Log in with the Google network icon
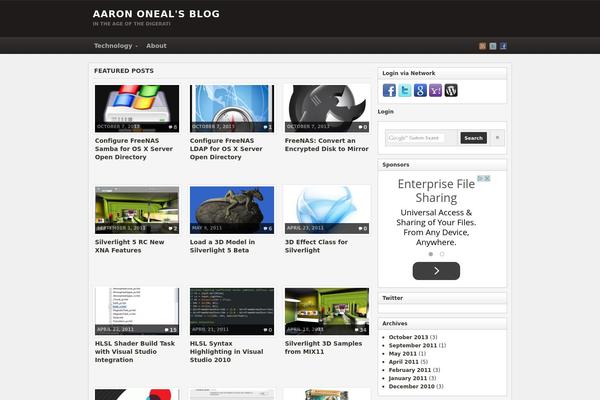Image resolution: width=600 pixels, height=400 pixels. point(420,90)
